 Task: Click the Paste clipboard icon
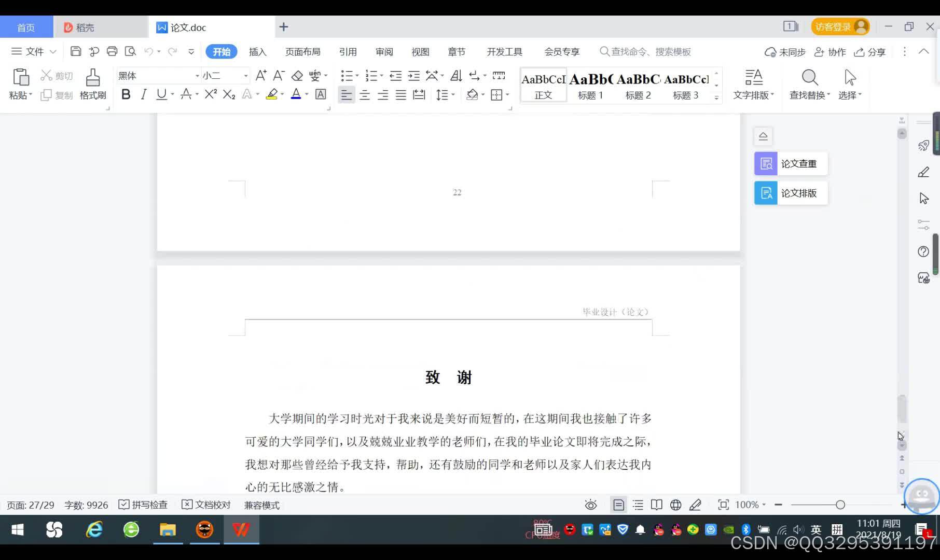[21, 77]
